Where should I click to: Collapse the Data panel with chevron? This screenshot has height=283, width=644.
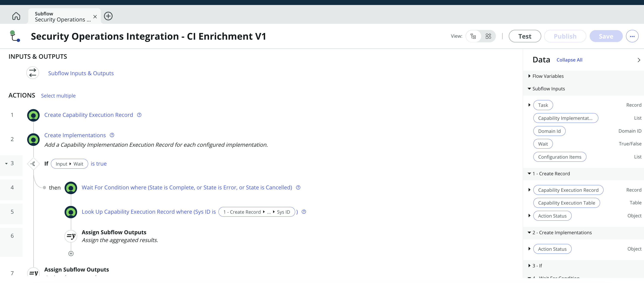[639, 60]
